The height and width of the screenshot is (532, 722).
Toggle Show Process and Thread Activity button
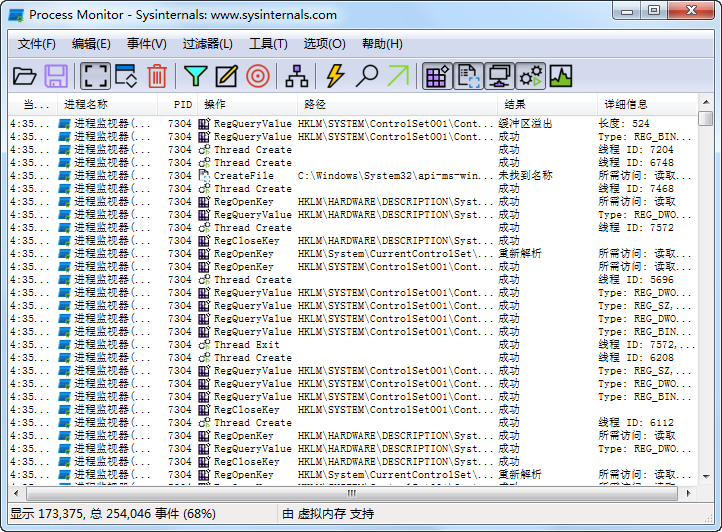[x=530, y=76]
